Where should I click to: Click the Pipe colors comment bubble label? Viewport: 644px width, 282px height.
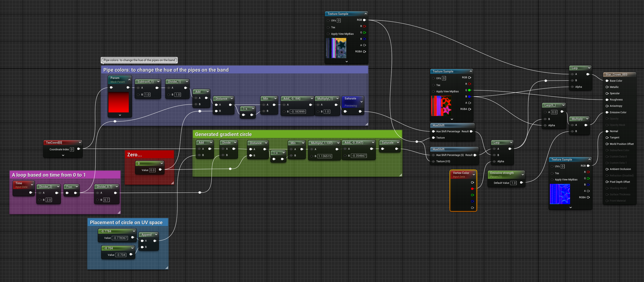point(139,60)
